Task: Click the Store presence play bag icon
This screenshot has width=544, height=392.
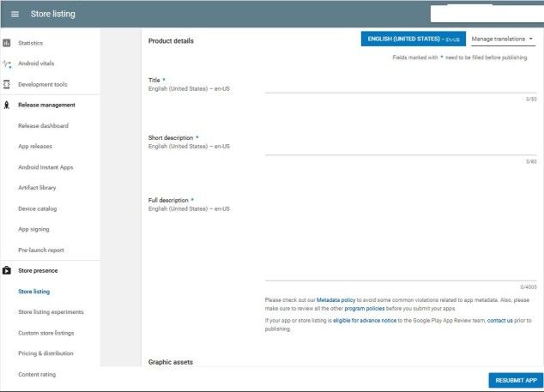Action: tap(7, 270)
